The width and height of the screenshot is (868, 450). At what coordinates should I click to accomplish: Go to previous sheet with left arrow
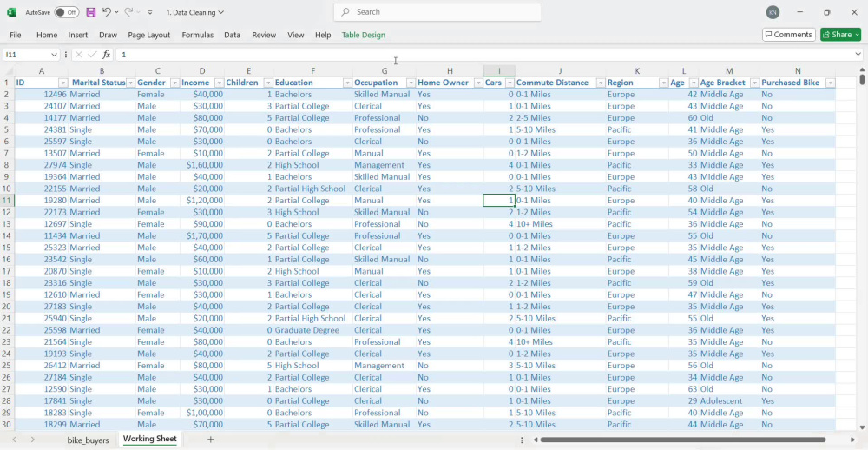15,440
